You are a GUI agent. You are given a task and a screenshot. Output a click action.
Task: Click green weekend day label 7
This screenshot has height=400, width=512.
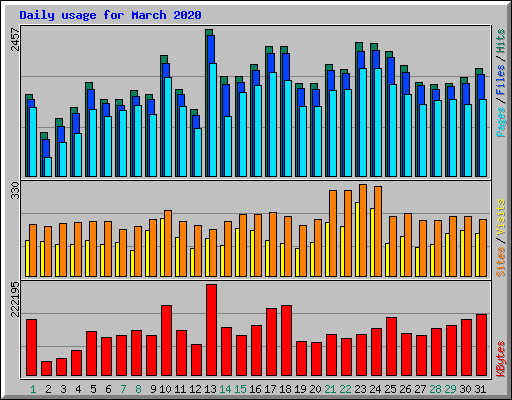pos(123,389)
